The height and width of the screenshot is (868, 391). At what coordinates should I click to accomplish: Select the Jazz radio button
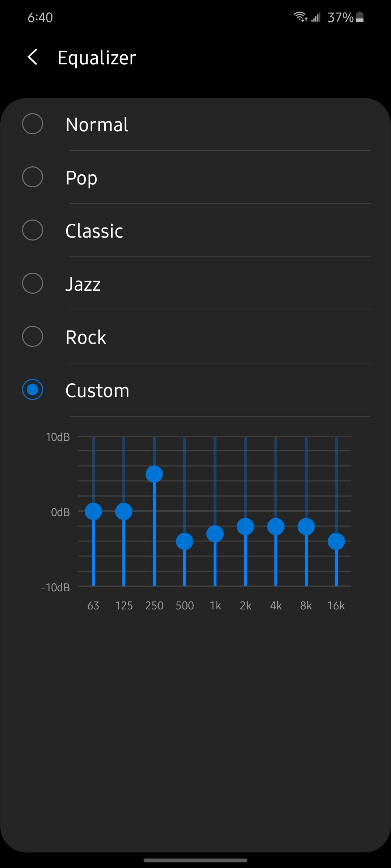pos(33,284)
